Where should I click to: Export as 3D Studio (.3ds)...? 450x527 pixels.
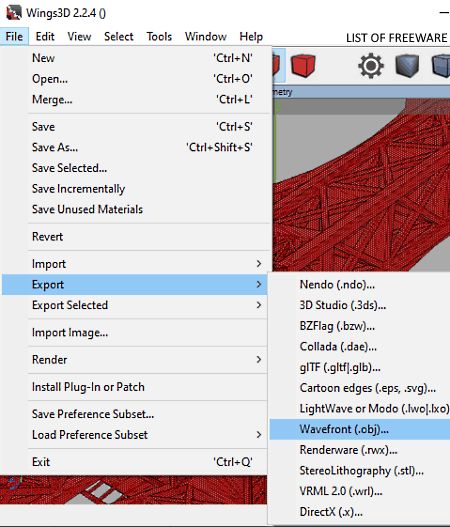360,305
